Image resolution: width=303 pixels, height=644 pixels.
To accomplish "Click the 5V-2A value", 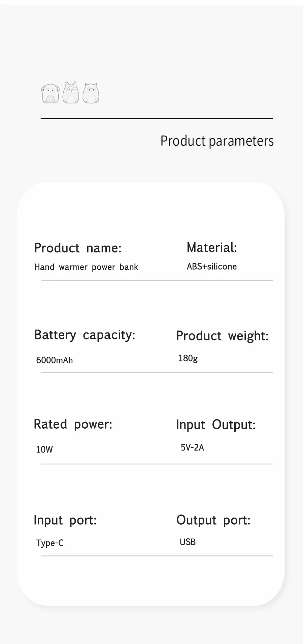I will pyautogui.click(x=193, y=448).
